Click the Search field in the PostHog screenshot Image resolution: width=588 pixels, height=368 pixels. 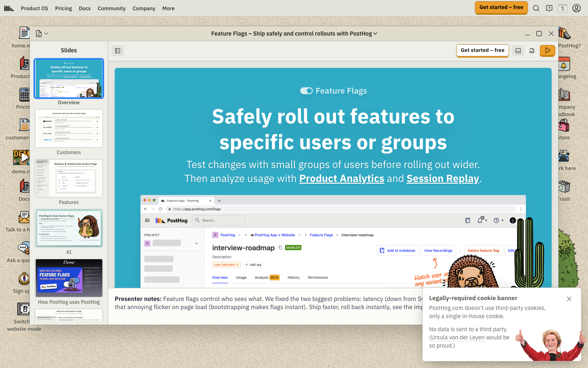[x=218, y=220]
